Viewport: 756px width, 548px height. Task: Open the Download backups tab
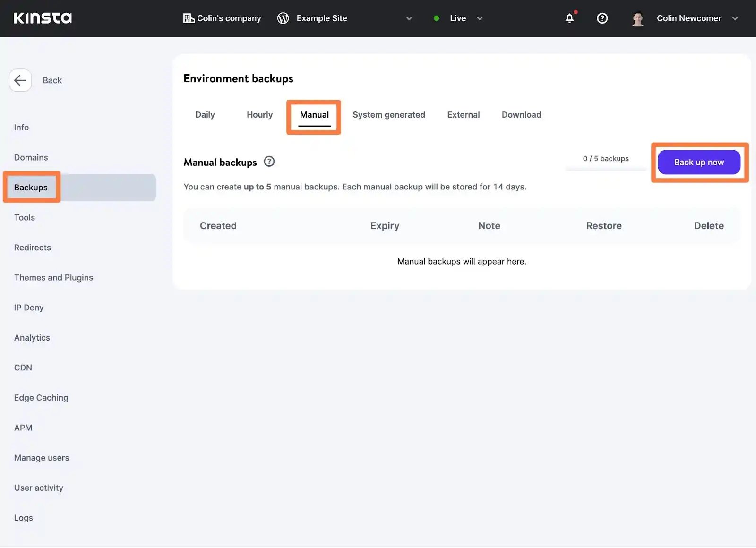(x=521, y=115)
